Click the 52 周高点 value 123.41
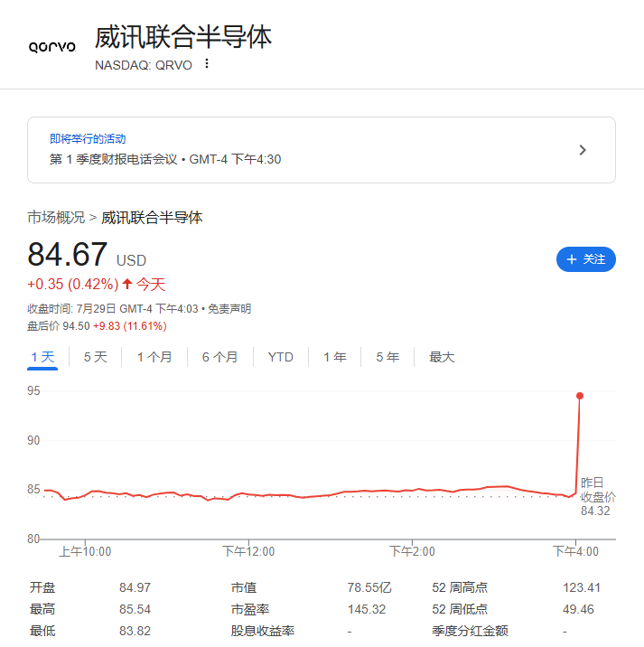 pyautogui.click(x=582, y=587)
